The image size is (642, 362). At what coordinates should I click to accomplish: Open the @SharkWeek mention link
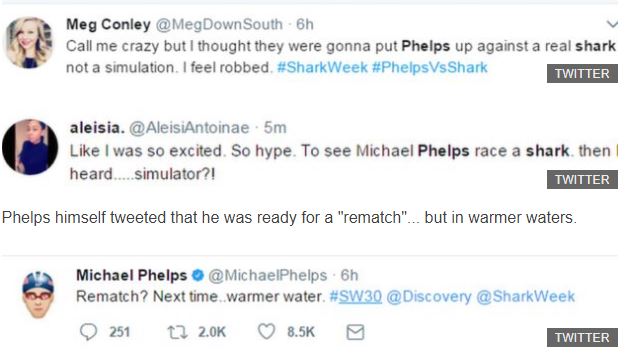coord(525,296)
